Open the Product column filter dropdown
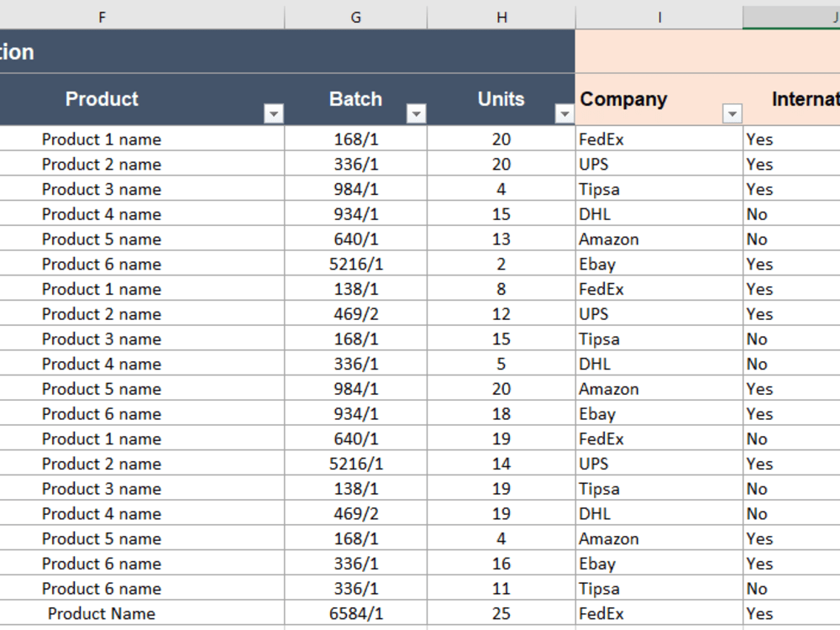 [x=274, y=113]
